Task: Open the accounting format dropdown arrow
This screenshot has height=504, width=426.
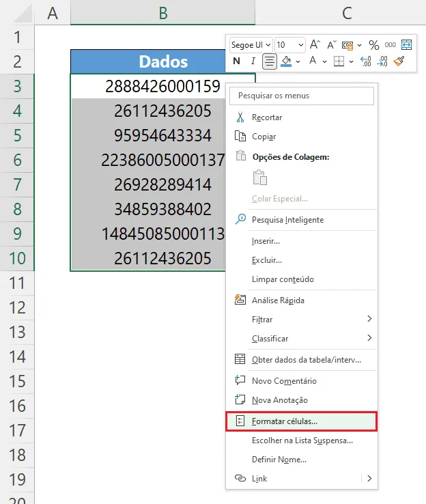Action: tap(360, 45)
